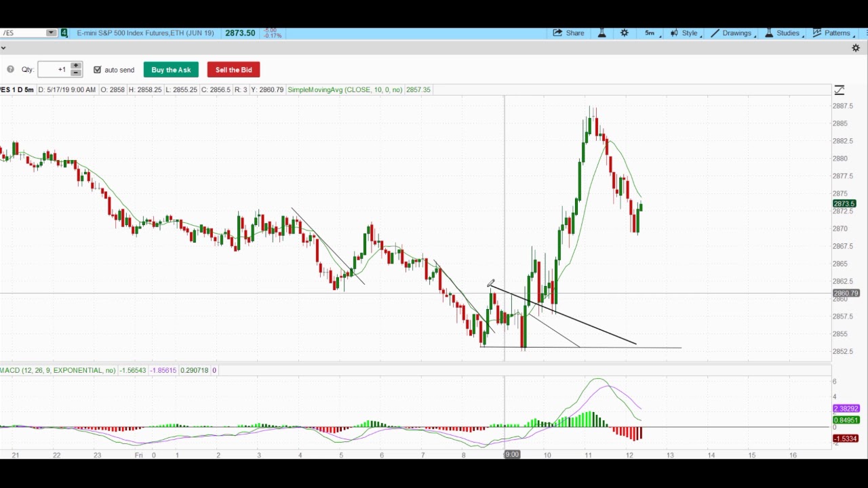
Task: Open the flask studies edit icon
Action: coord(601,33)
